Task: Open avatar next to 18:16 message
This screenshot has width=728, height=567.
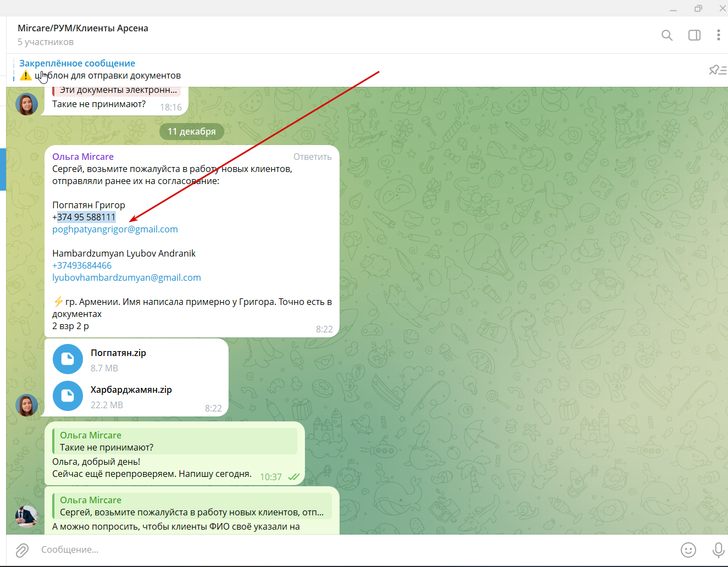Action: click(26, 104)
